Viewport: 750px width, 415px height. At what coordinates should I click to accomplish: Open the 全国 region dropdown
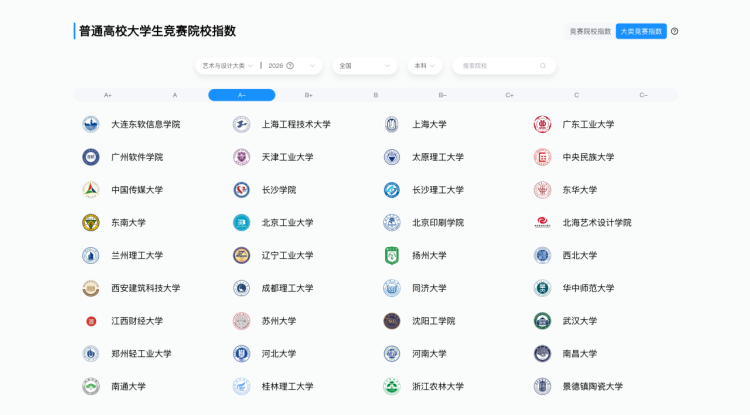pos(365,66)
